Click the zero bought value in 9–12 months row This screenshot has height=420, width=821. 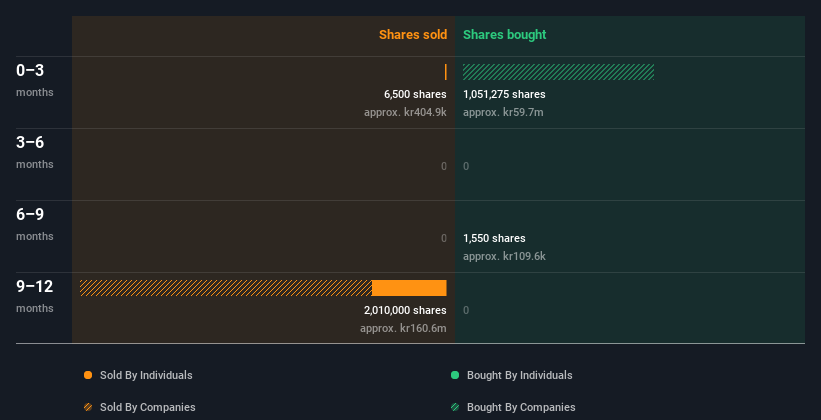(466, 311)
